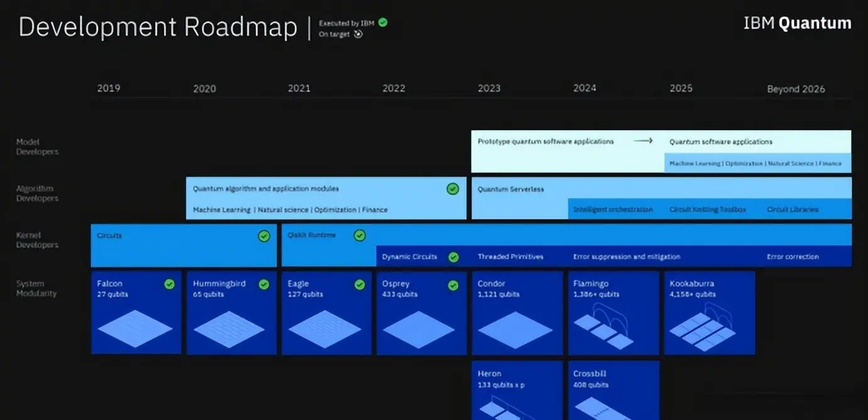
Task: Click the green checkmark in the Circuits bar
Action: (x=264, y=236)
